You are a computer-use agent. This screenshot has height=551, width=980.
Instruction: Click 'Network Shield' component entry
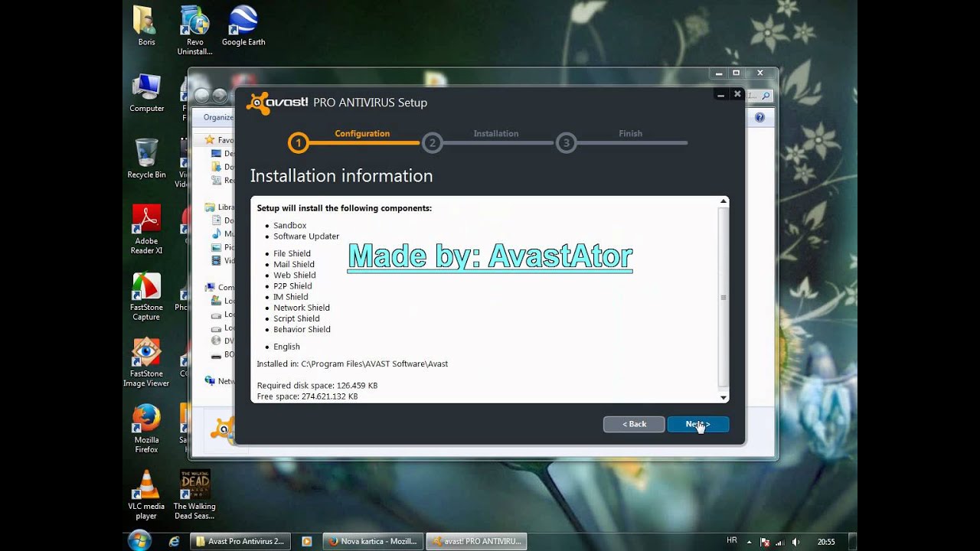302,308
